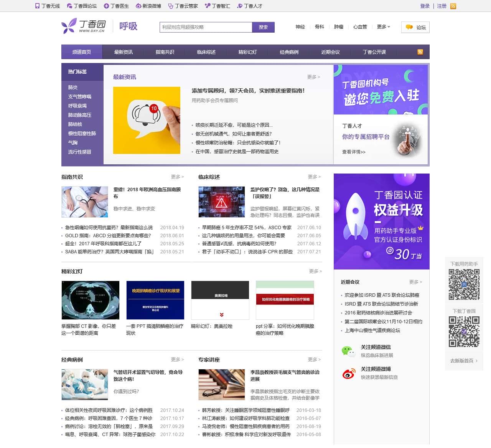Screen dimensions: 491x448
Task: Click the WeChat icon for 关注频道微信
Action: click(348, 351)
